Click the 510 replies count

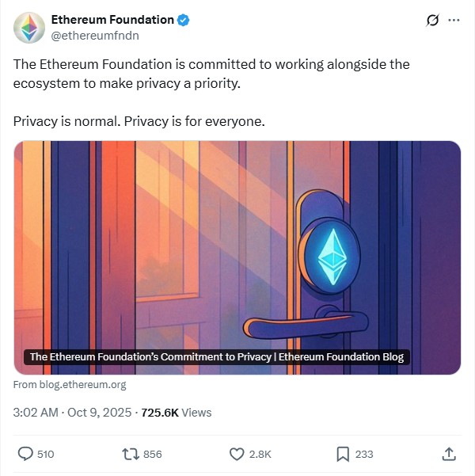(46, 454)
